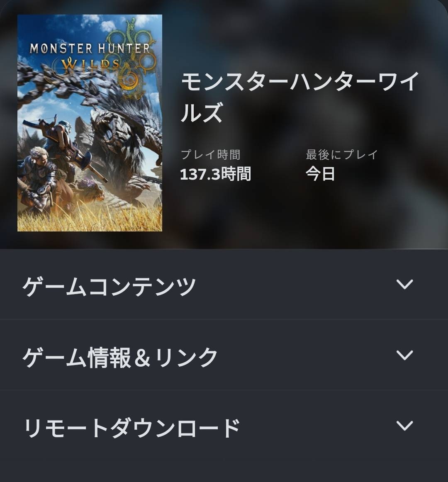The width and height of the screenshot is (448, 482).
Task: Tap the Monster Hunter Wilds cover art
Action: point(90,123)
